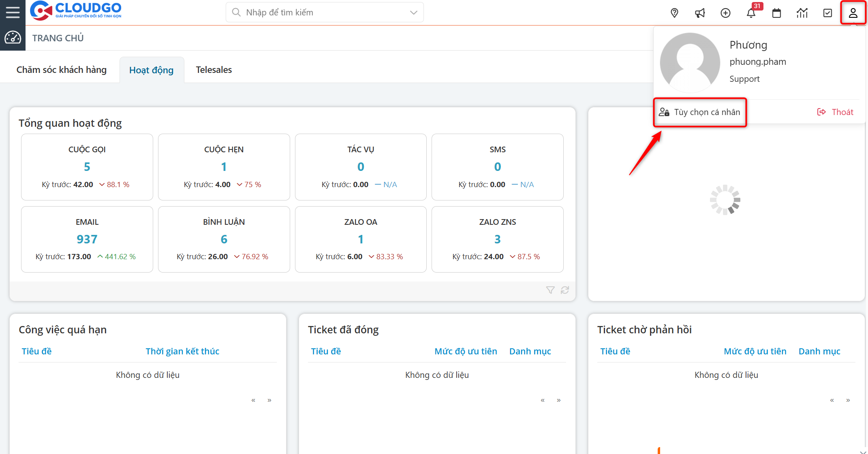
Task: Sort Ticket đã đóng by Mức độ ưu tiên
Action: point(466,352)
